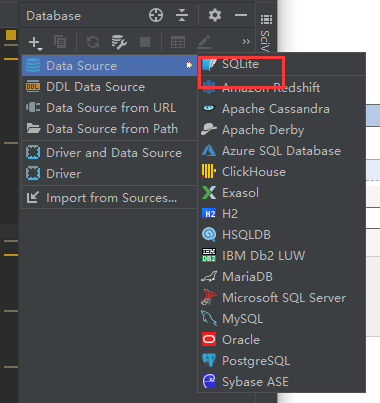Click Import from Sources... entry
This screenshot has height=403, width=380.
pyautogui.click(x=110, y=198)
